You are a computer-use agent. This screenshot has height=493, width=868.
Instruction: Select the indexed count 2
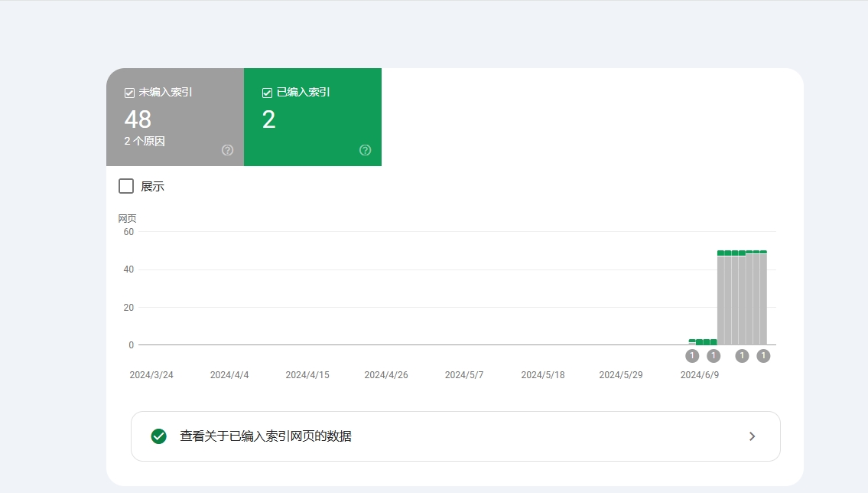268,119
